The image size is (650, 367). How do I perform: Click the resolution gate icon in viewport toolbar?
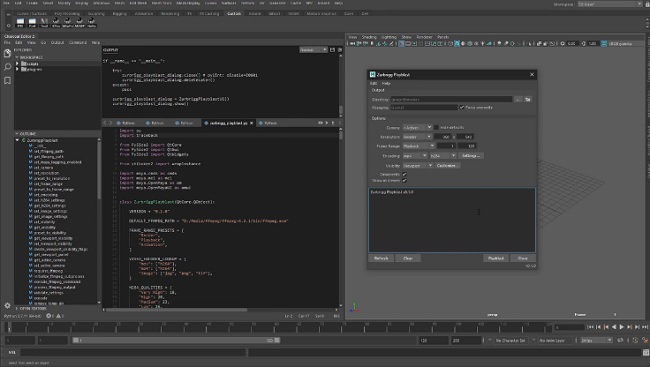coord(414,44)
